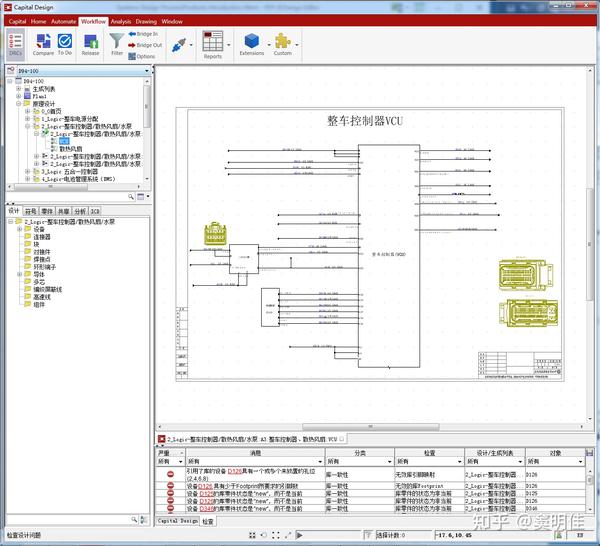Open the severity filter dropdown in results
Image resolution: width=600 pixels, height=546 pixels.
pos(181,462)
